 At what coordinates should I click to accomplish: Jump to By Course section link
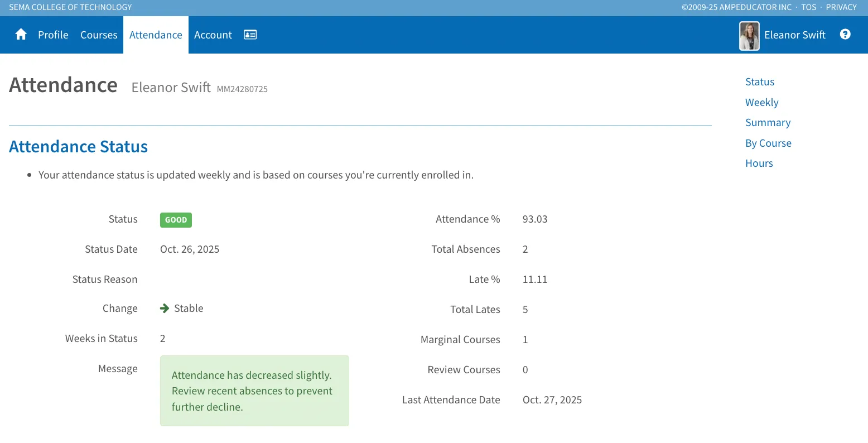pyautogui.click(x=768, y=143)
